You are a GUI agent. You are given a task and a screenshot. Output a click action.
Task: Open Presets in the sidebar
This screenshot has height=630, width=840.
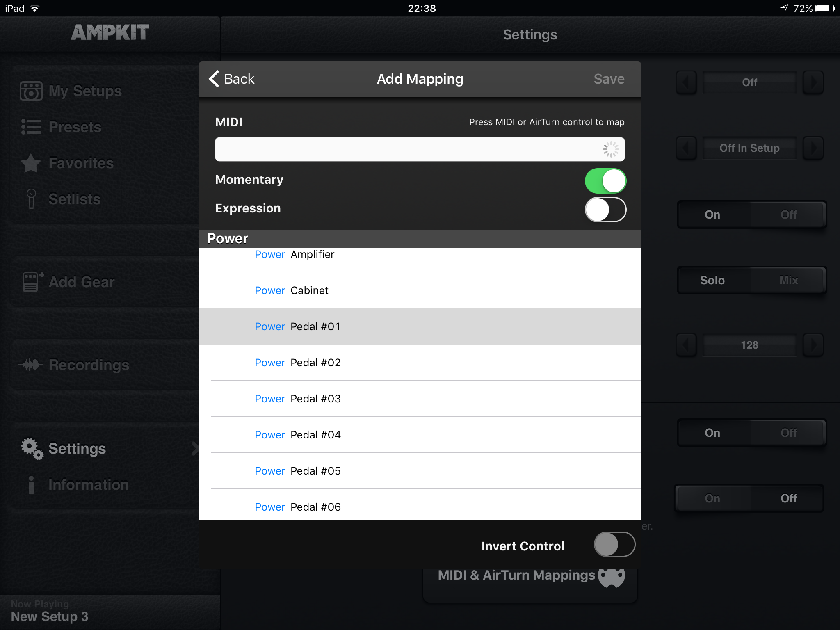[x=75, y=127]
